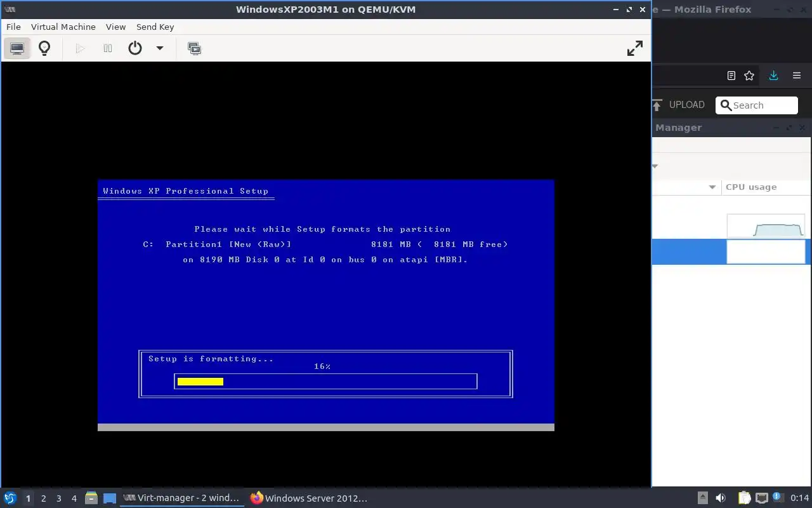This screenshot has width=812, height=508.
Task: Select highlighted VM row in Manager
Action: tap(731, 251)
